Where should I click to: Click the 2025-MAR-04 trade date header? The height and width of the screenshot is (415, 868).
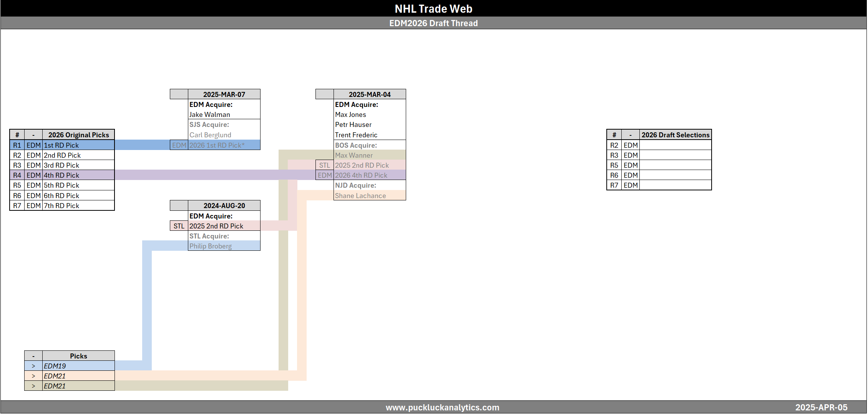[369, 94]
